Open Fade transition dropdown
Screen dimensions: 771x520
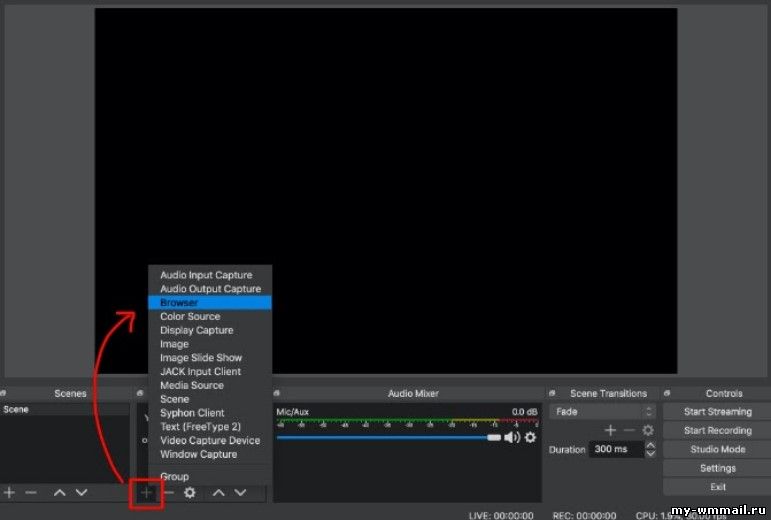point(602,412)
